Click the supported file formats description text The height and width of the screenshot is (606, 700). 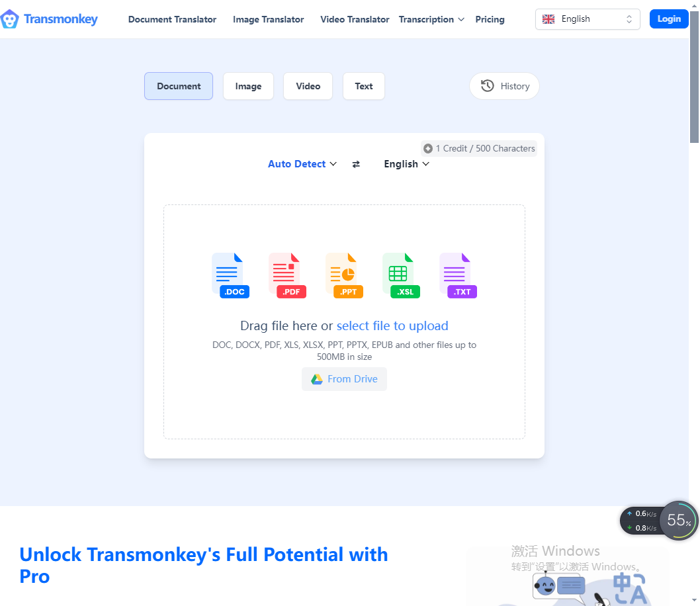(344, 351)
